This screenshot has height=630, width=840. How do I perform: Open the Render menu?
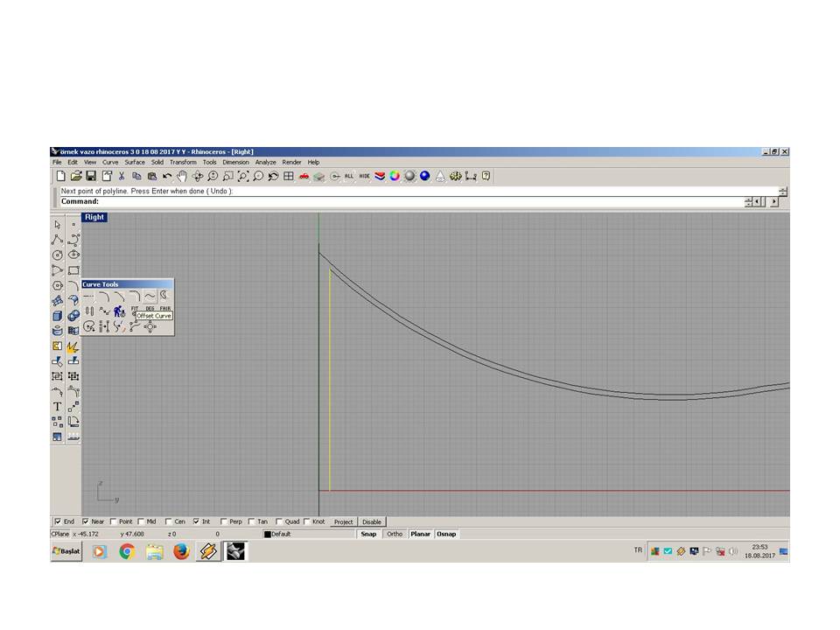(x=292, y=162)
